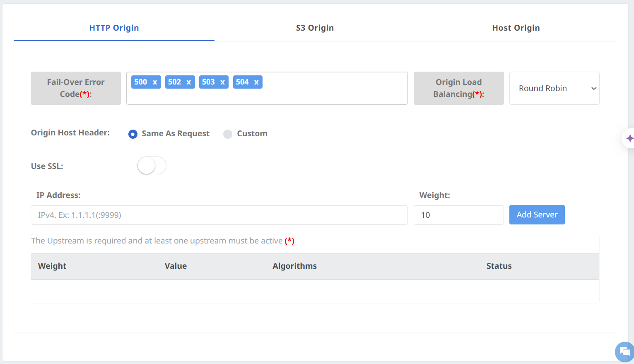Screen dimensions: 634x364
Task: Select Same As Request radio option
Action: [x=133, y=134]
